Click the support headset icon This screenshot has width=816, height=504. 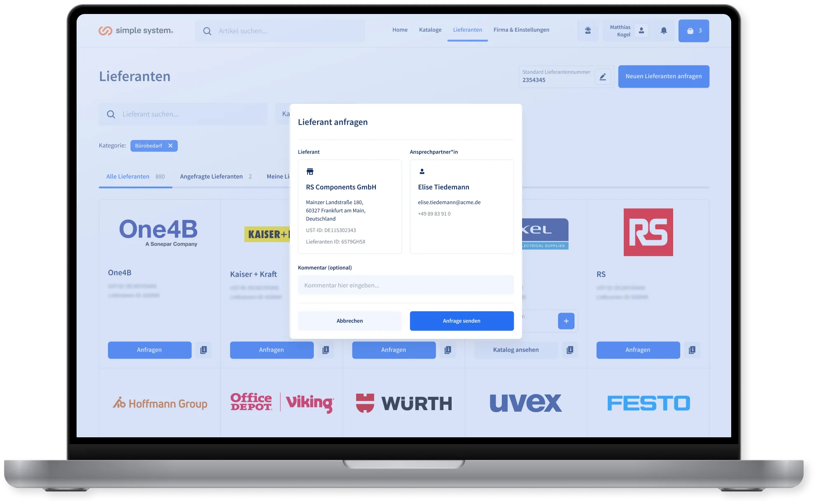click(588, 30)
